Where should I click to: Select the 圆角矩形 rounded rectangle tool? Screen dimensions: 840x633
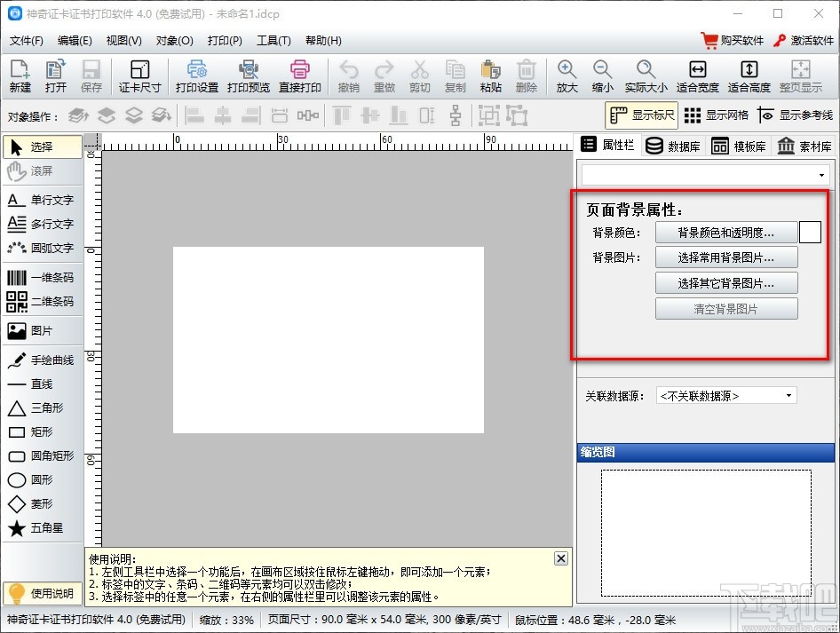pyautogui.click(x=43, y=455)
